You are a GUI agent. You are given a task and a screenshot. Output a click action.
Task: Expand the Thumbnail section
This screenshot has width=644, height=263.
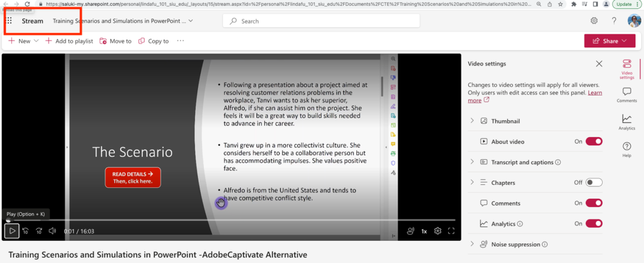[472, 121]
